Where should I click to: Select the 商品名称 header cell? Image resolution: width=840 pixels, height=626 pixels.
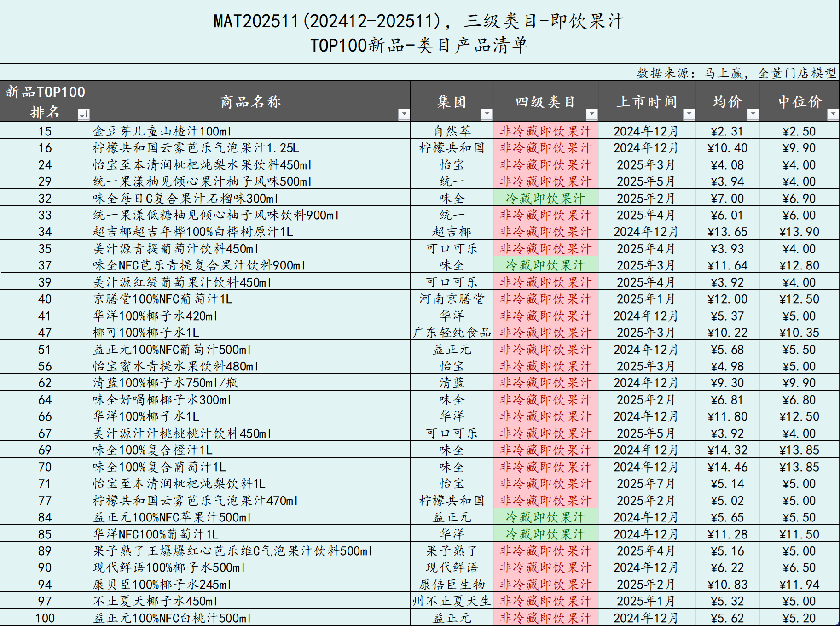click(249, 102)
